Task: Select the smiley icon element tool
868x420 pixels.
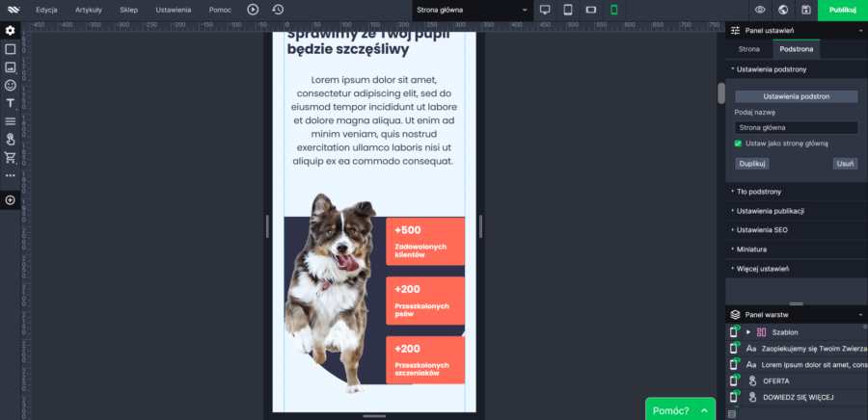Action: coord(10,85)
